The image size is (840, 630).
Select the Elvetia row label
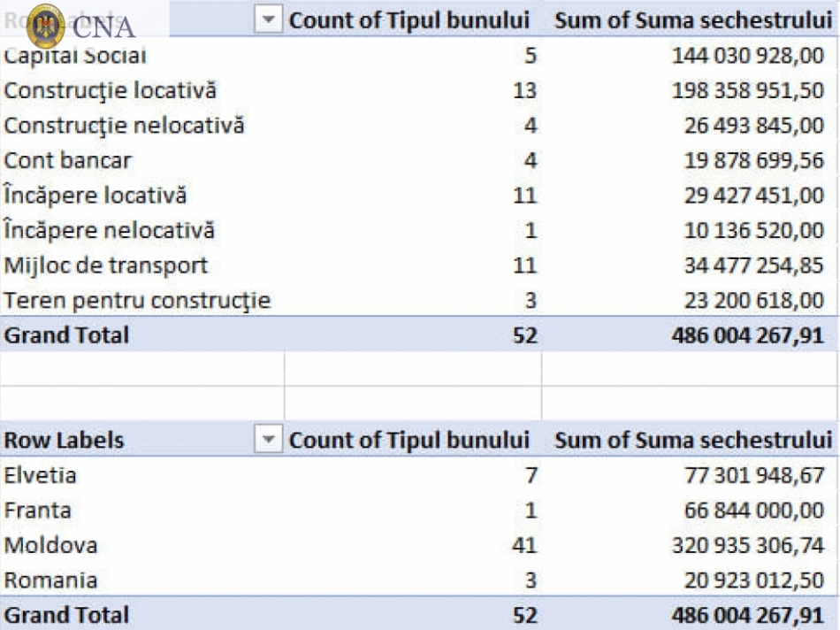tap(40, 475)
